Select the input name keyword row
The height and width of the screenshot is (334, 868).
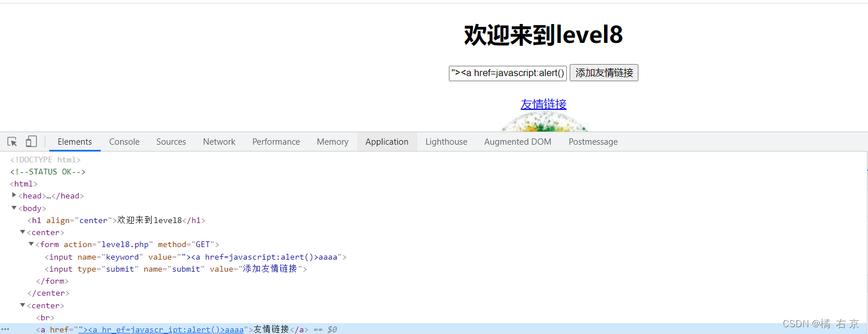tap(196, 257)
